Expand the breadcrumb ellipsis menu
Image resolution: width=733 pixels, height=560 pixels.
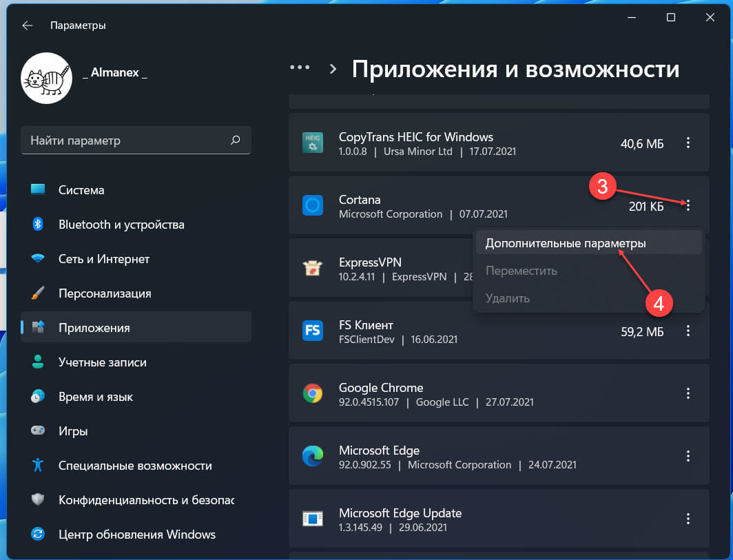300,68
